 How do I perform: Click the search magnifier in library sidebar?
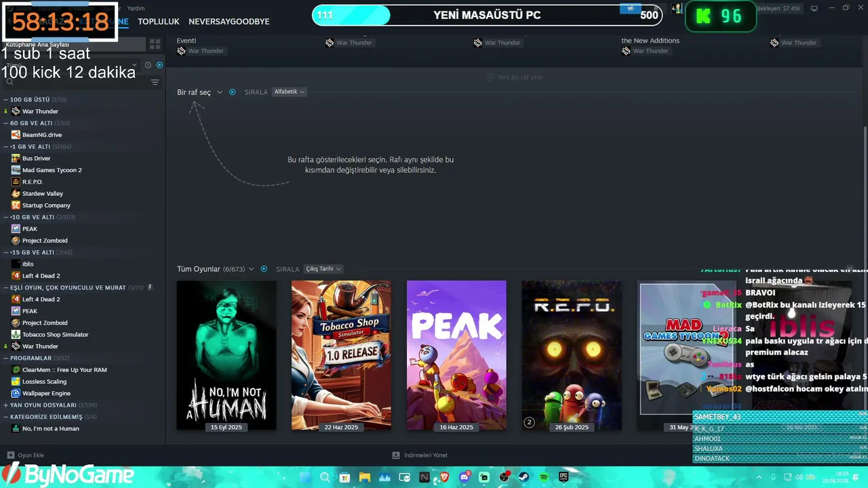9,83
